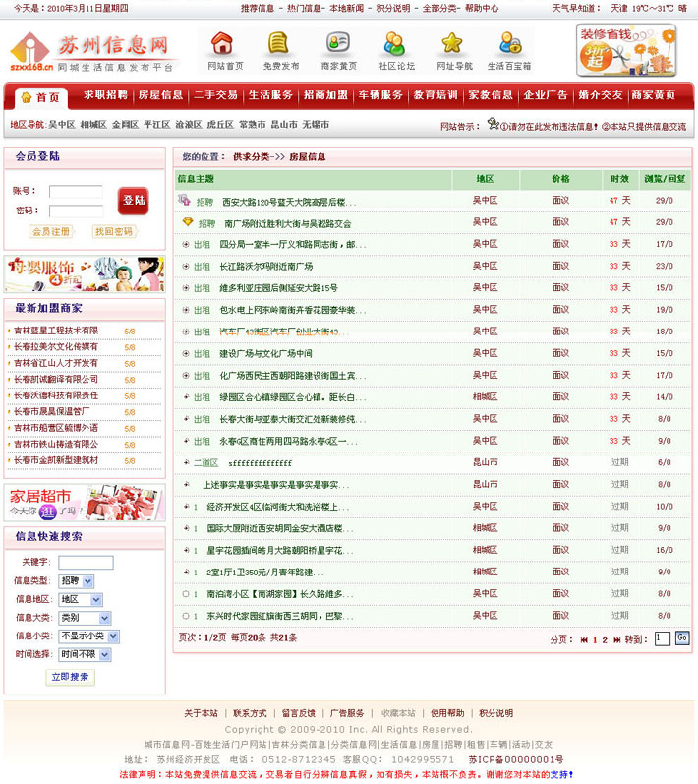The height and width of the screenshot is (784, 698).
Task: Switch to the 房屋信息 navigation tab
Action: click(160, 96)
